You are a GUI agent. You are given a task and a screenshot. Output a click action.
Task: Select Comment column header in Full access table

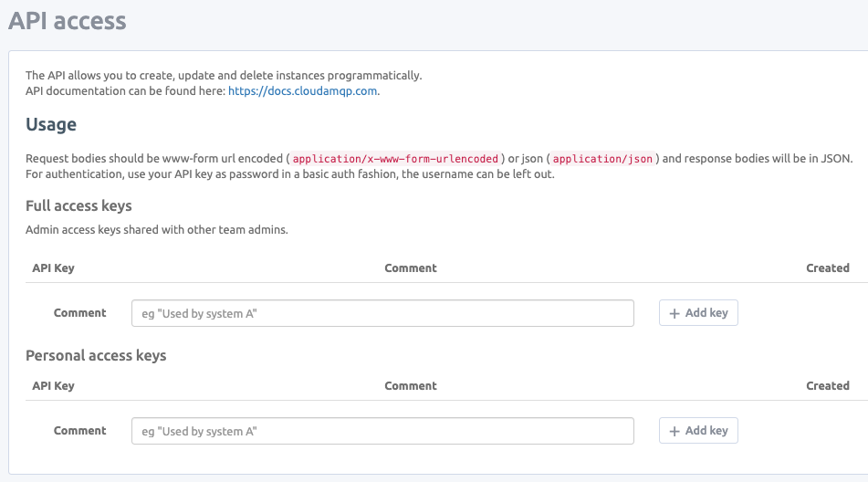click(411, 267)
